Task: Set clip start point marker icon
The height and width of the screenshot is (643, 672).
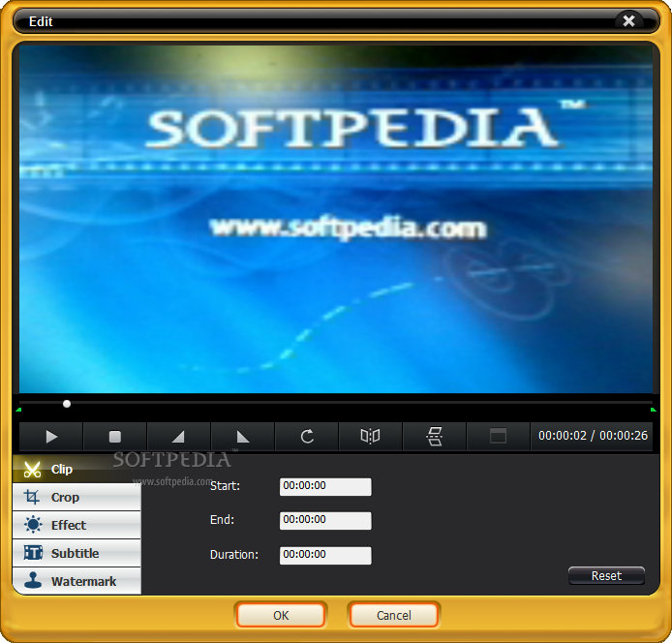Action: (178, 437)
